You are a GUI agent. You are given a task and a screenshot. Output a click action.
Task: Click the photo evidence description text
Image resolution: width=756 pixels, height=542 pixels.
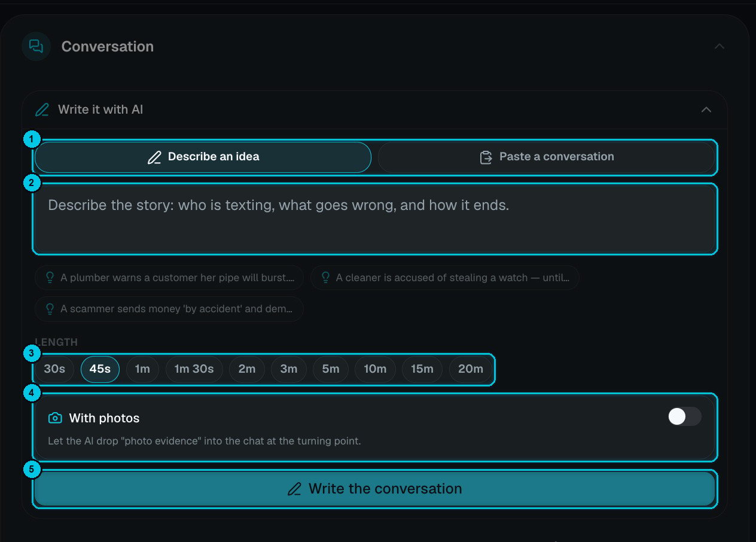click(205, 441)
